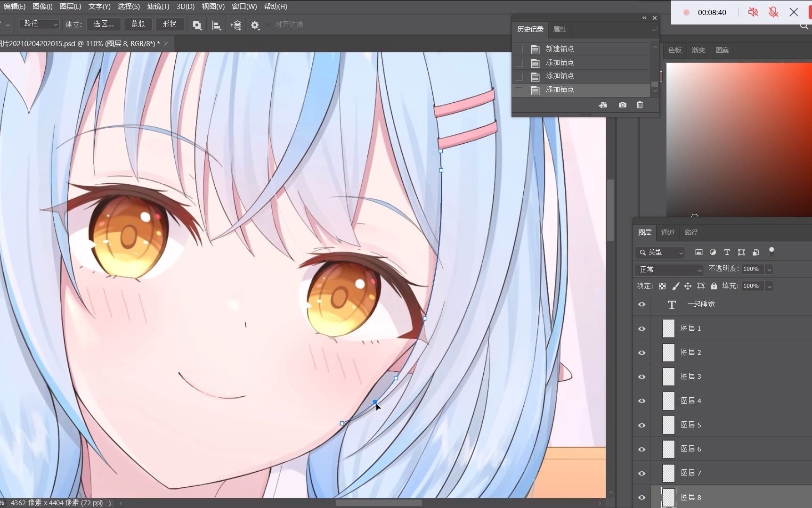Lock artboard nesting icon
Screen dimensions: 812x508
(x=701, y=286)
